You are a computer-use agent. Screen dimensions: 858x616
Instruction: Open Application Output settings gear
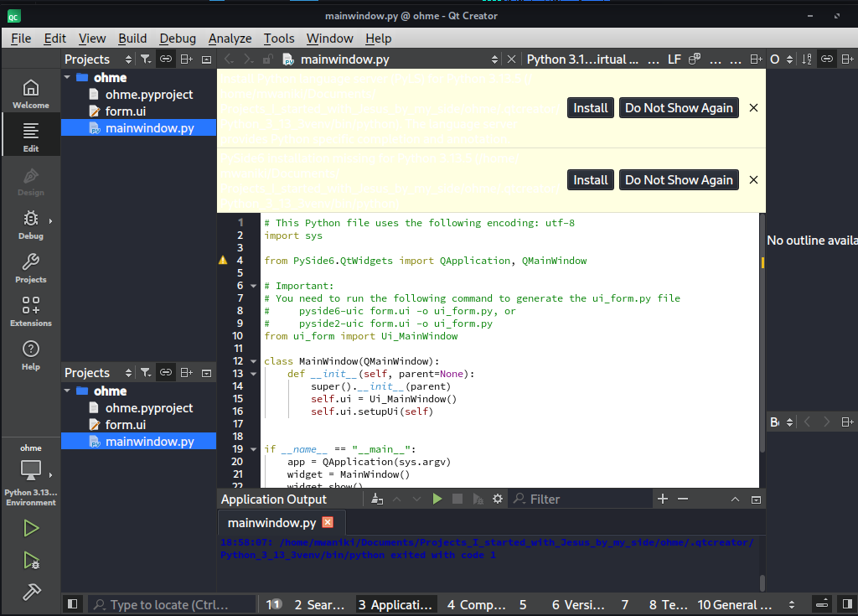(498, 499)
